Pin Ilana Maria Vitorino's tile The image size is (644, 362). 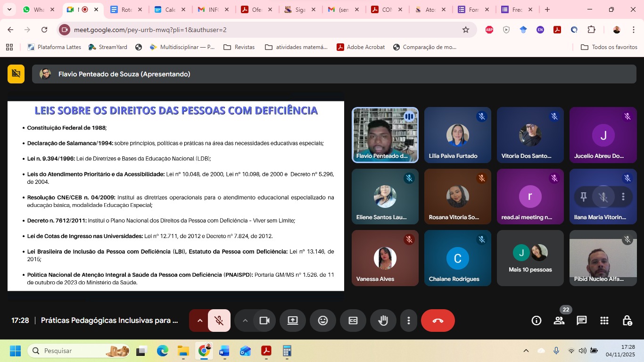584,197
